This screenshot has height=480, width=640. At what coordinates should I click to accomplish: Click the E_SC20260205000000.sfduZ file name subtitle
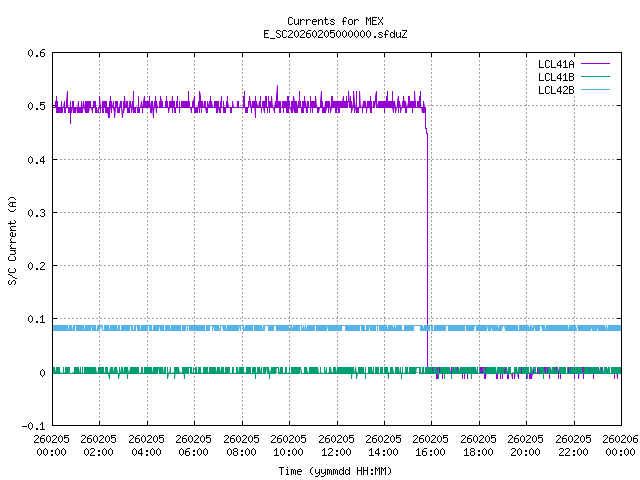334,34
